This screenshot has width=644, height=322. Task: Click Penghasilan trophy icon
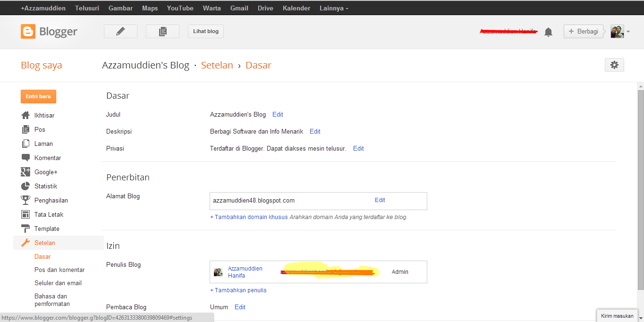25,200
